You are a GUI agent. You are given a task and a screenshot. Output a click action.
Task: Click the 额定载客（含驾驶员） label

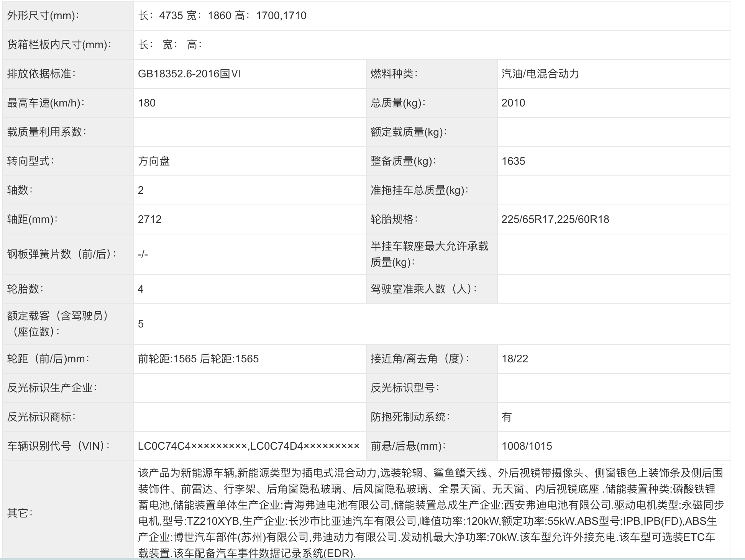57,324
